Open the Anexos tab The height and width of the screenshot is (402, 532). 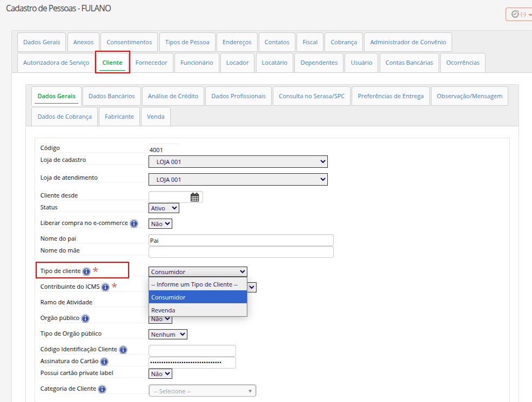tap(84, 43)
